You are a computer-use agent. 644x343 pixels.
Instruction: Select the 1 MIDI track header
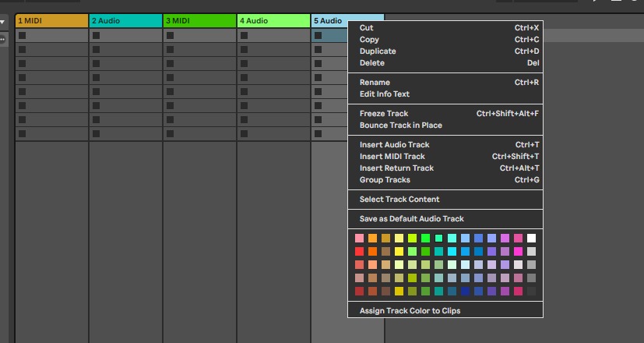pos(51,20)
